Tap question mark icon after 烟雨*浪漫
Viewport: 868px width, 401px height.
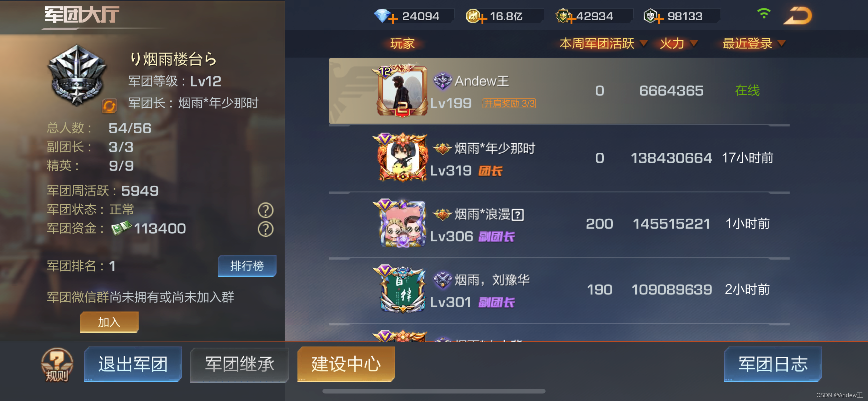(517, 215)
